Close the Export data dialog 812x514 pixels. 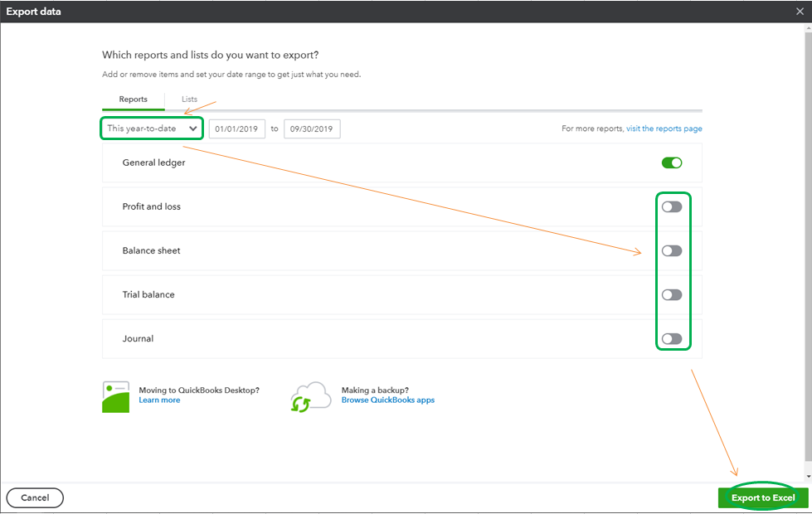click(800, 12)
